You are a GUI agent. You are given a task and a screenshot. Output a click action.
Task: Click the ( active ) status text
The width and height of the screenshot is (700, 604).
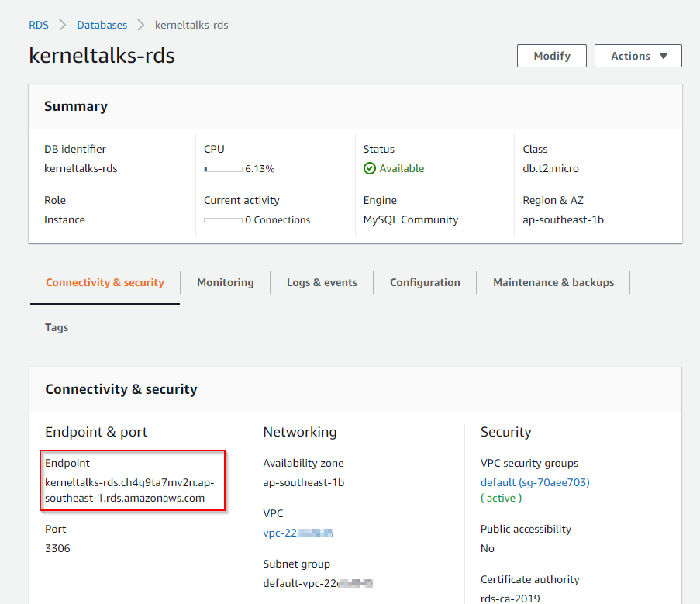click(x=501, y=499)
